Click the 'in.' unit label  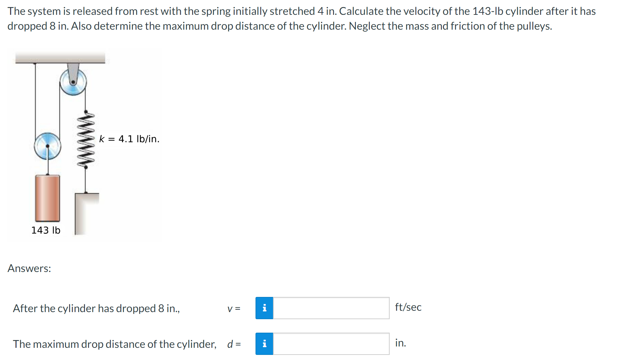click(400, 343)
